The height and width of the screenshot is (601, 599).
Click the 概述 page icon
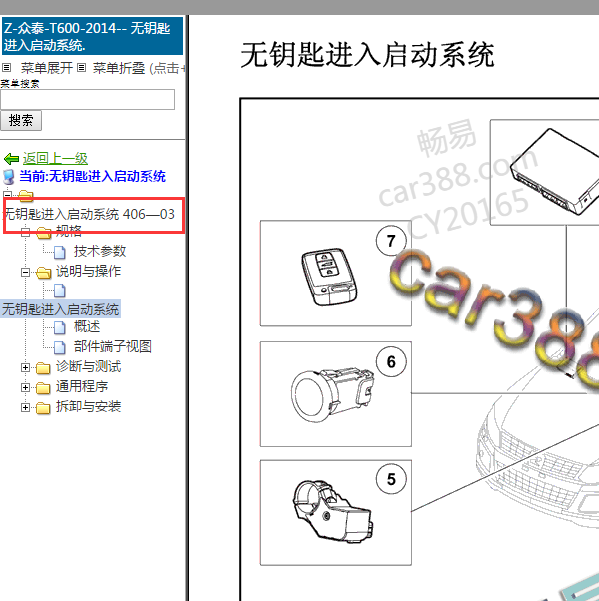pos(59,327)
